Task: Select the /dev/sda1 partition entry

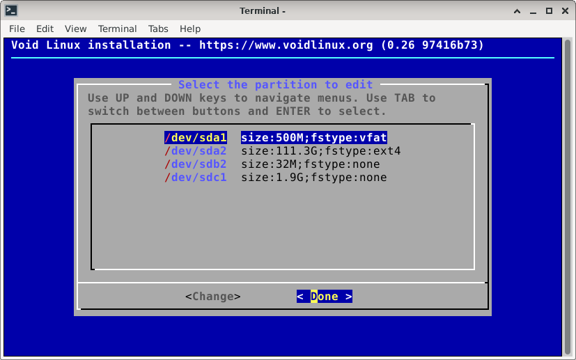Action: pos(195,138)
